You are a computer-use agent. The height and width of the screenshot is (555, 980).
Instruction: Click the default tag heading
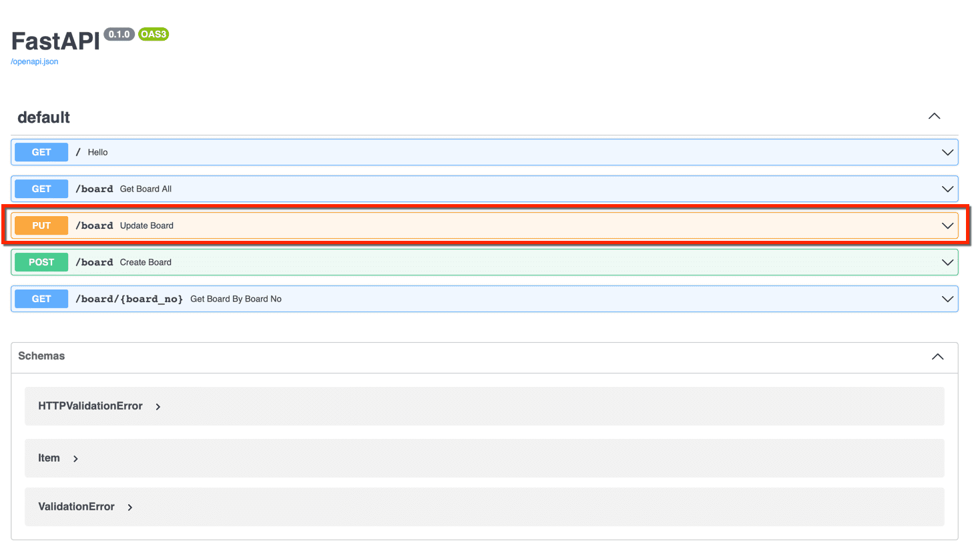pos(43,117)
